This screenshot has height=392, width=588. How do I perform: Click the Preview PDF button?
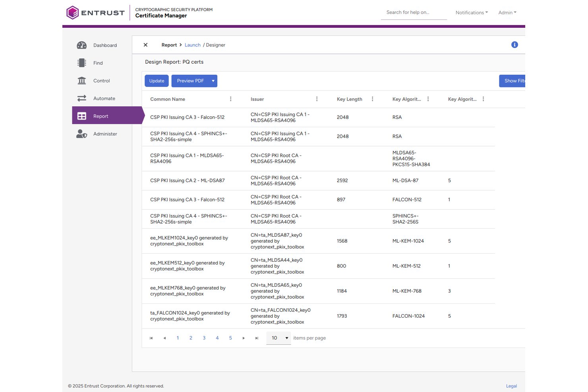[190, 81]
